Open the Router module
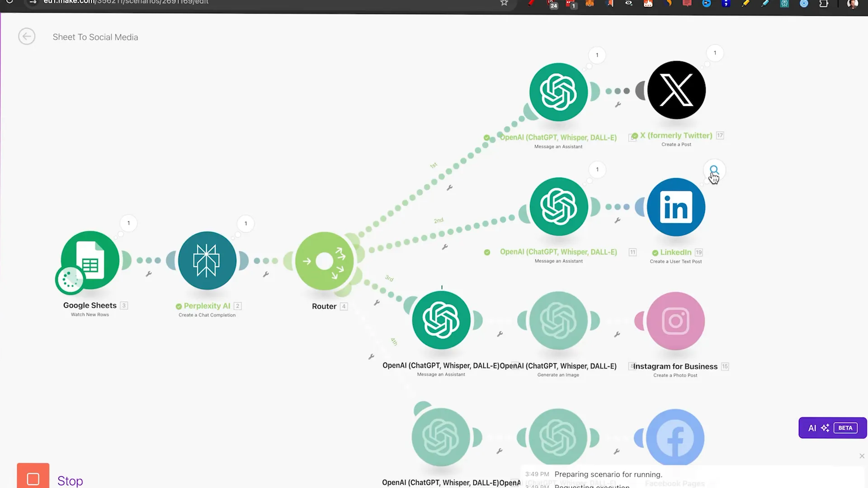 (325, 261)
